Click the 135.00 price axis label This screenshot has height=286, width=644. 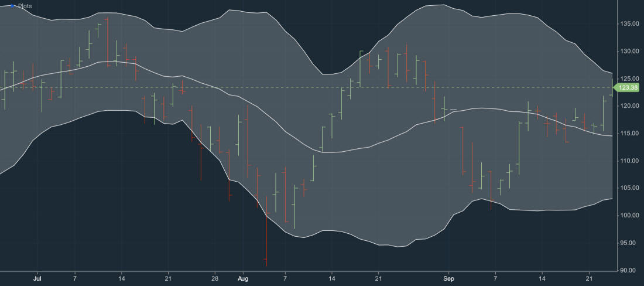630,24
